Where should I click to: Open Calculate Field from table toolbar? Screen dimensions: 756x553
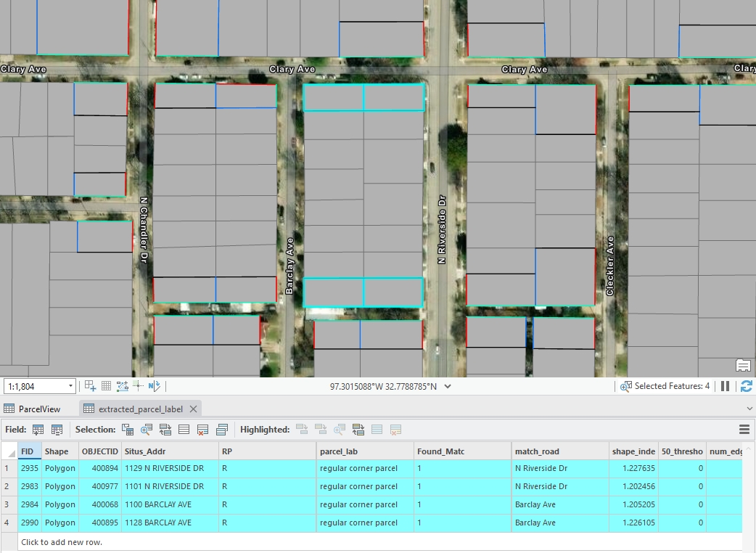point(57,430)
